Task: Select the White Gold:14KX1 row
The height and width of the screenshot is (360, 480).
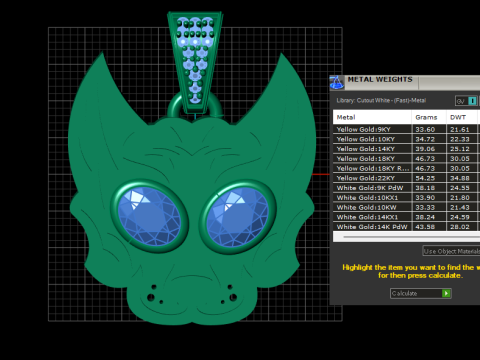Action: (x=406, y=217)
